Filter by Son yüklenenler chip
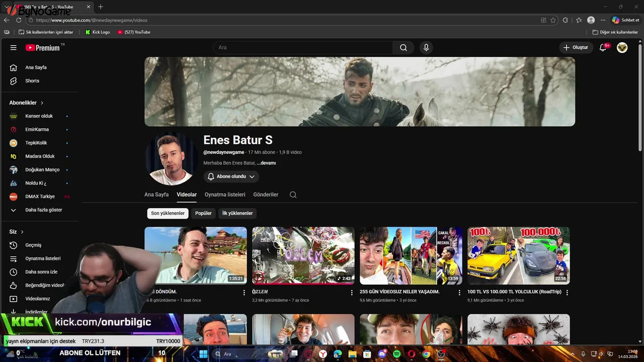This screenshot has width=644, height=362. click(x=168, y=213)
